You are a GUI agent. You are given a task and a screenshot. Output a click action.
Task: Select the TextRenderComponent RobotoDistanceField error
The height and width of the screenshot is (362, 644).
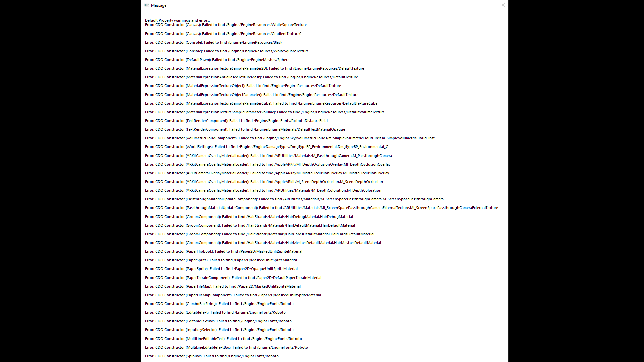coord(236,121)
